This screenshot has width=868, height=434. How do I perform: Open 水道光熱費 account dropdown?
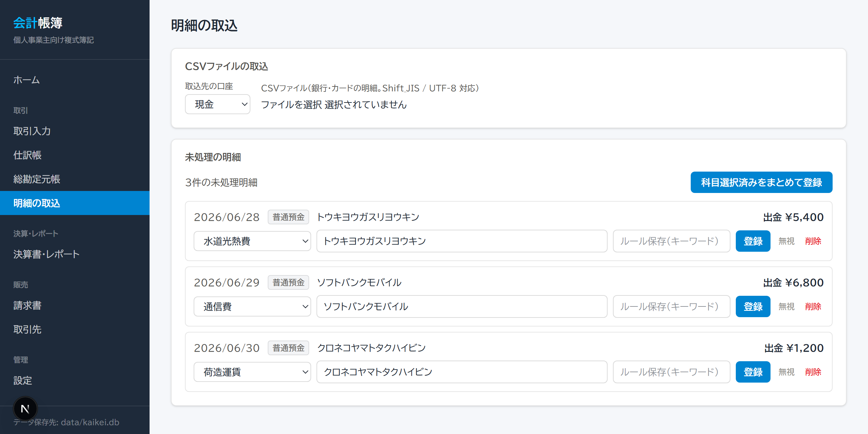click(x=252, y=241)
